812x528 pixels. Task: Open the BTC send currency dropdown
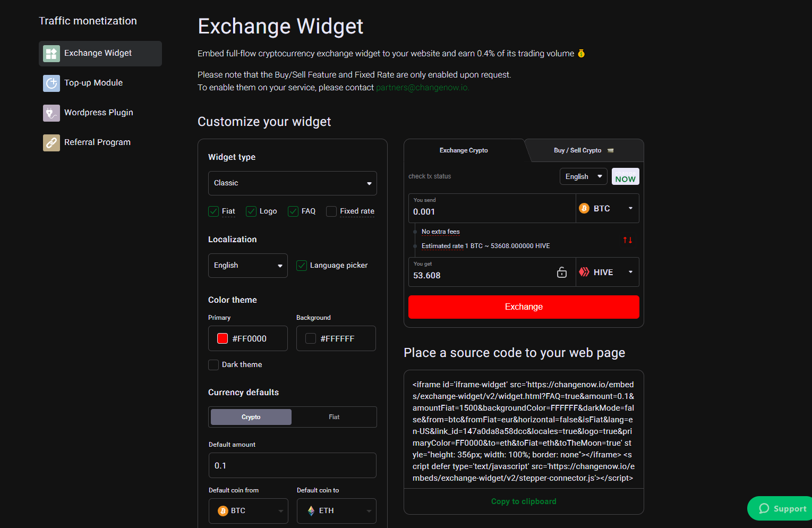[x=608, y=208]
